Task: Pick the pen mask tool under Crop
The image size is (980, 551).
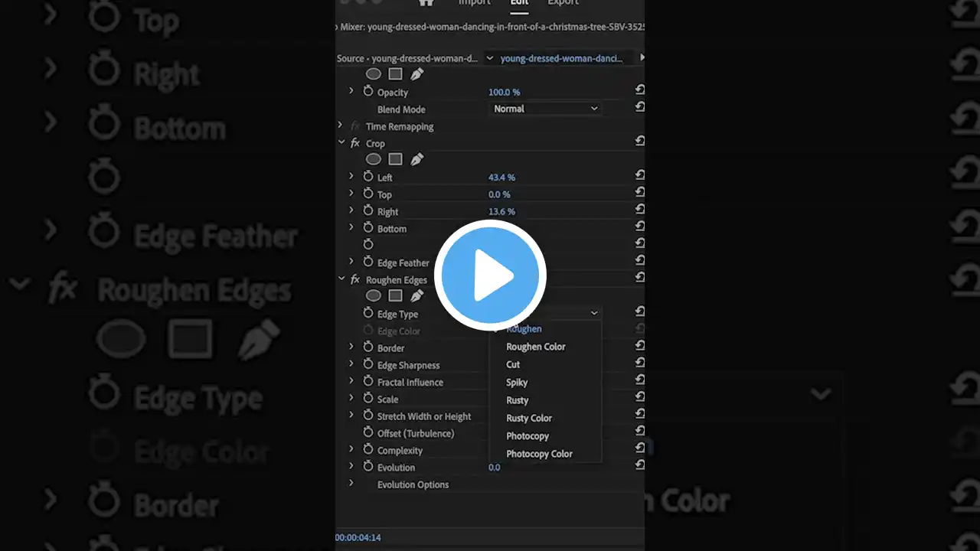Action: pyautogui.click(x=416, y=159)
